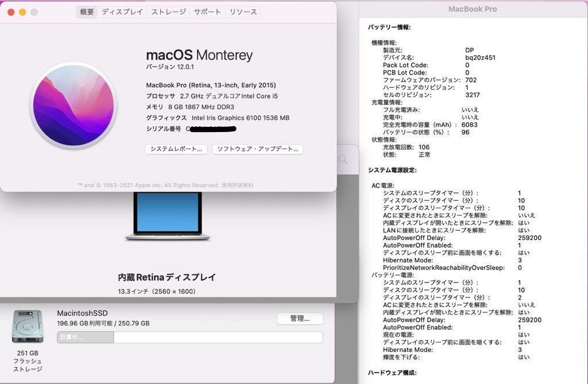Open the ディスプレイ tab
This screenshot has height=384, width=588.
coord(122,12)
